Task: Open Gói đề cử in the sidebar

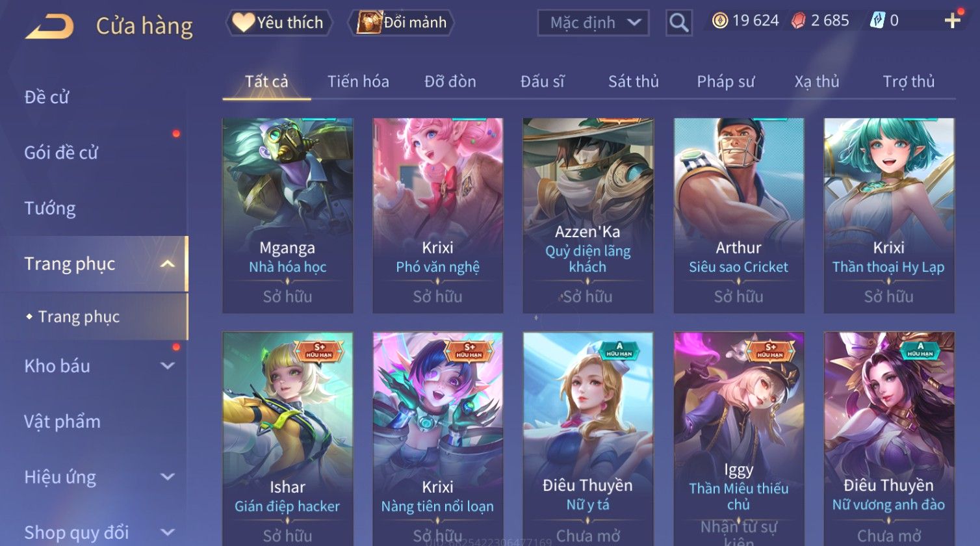Action: (x=61, y=153)
